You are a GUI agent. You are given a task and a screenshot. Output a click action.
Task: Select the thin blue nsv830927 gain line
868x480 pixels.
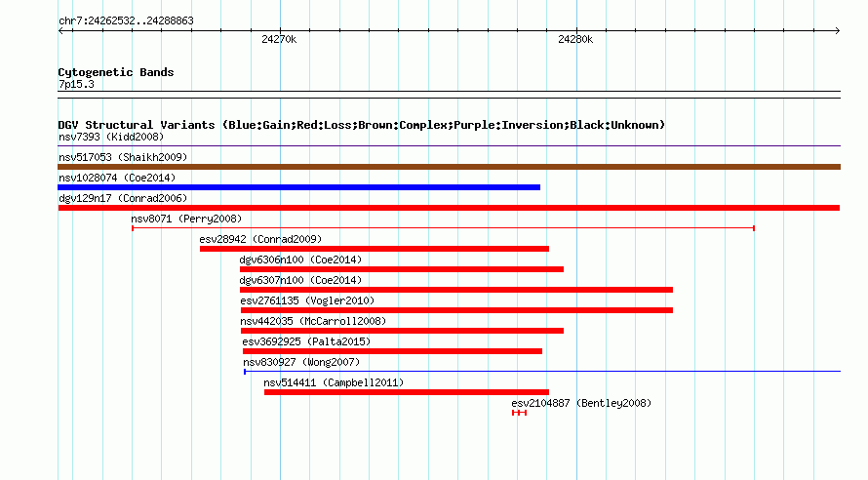tap(542, 372)
